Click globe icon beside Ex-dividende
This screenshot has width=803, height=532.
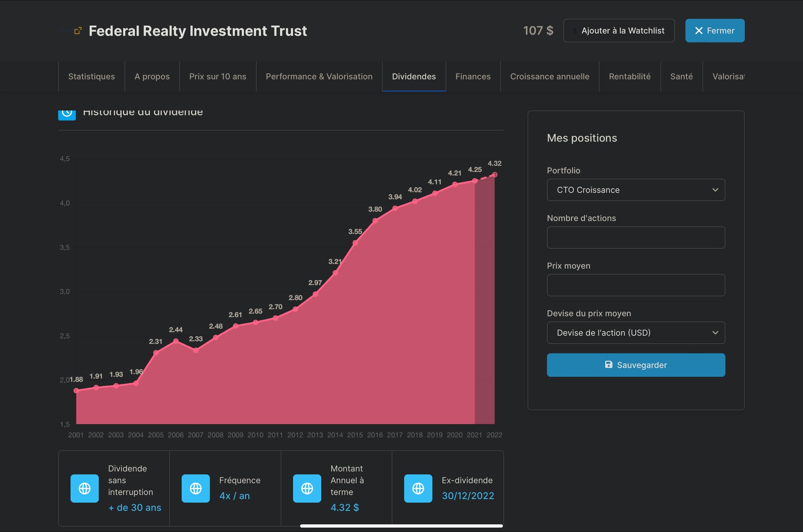[418, 488]
